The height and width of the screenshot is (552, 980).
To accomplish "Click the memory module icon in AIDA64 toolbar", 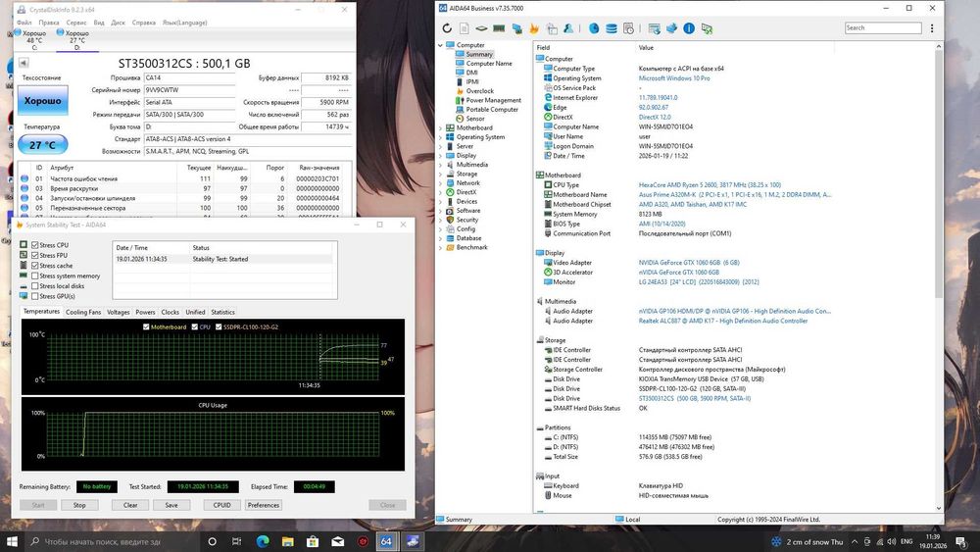I will (499, 28).
